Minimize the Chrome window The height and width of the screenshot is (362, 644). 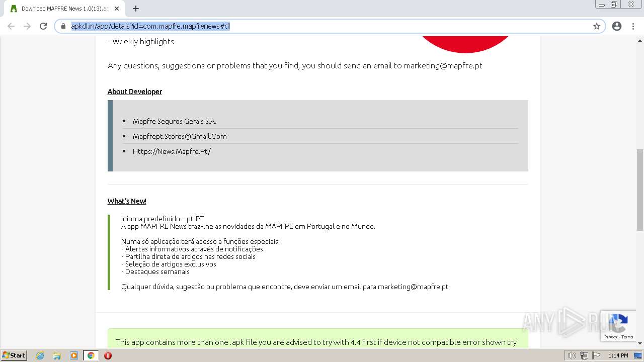pyautogui.click(x=602, y=5)
